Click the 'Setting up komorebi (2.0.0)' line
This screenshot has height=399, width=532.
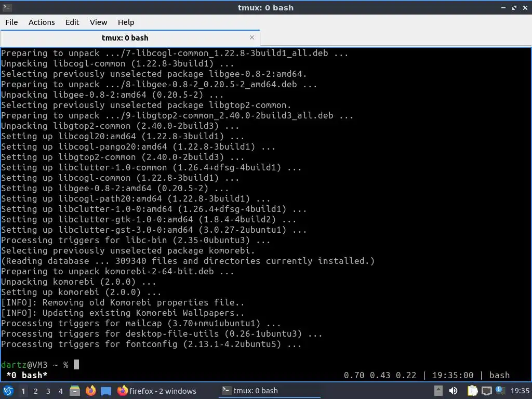coord(81,292)
